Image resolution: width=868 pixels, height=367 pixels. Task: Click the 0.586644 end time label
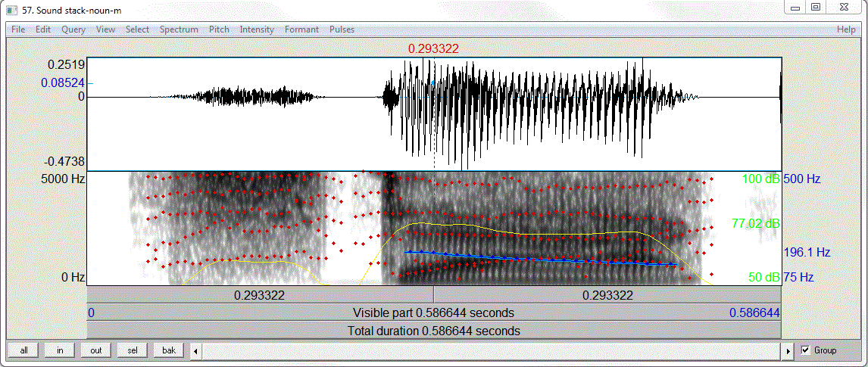tap(754, 313)
